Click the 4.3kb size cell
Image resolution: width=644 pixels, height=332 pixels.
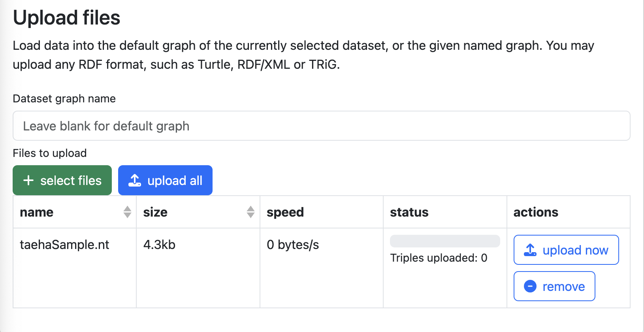(159, 245)
